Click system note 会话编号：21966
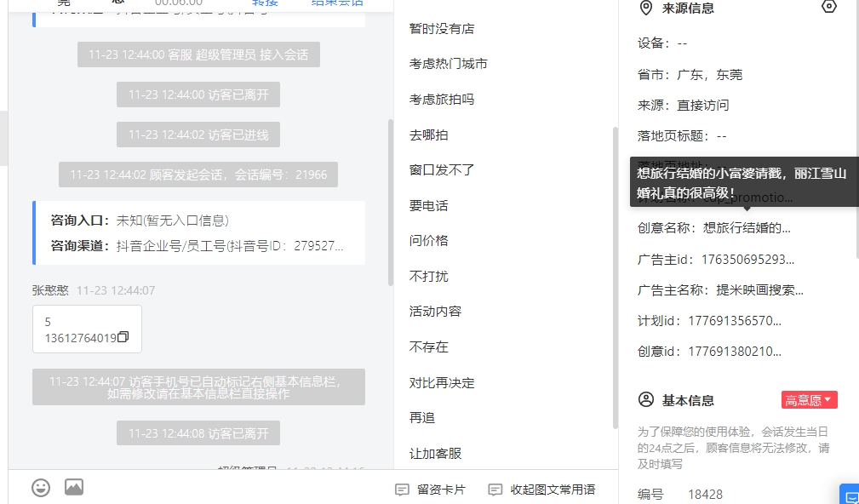859x504 pixels. point(198,175)
